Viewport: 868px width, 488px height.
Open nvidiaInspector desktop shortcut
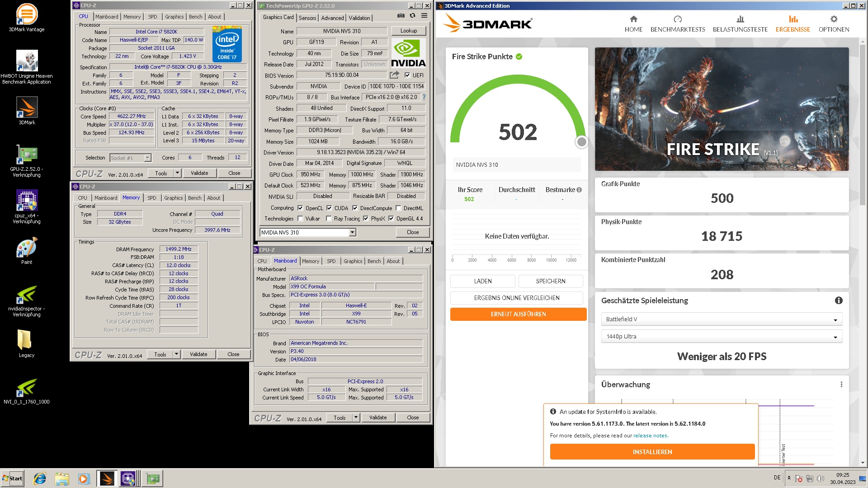(27, 300)
